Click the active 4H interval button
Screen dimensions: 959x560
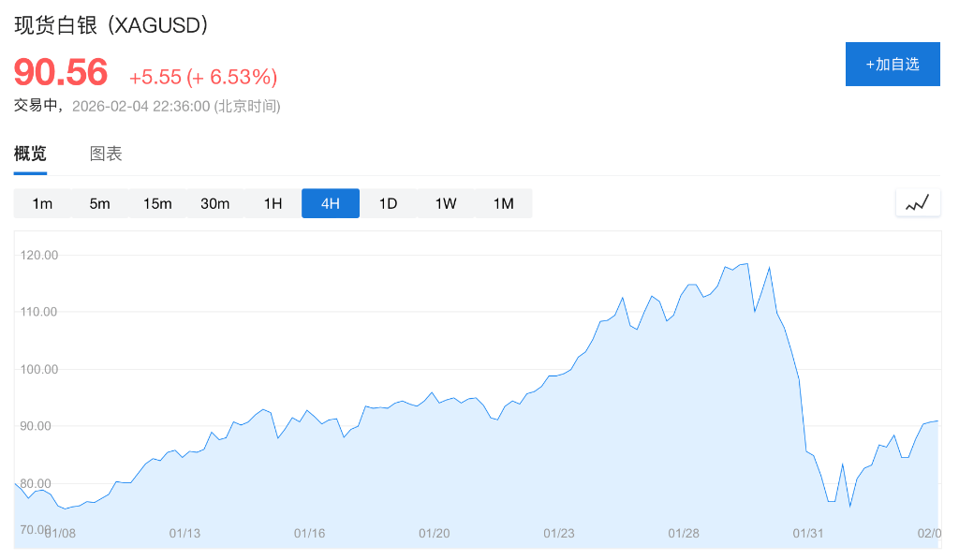pyautogui.click(x=331, y=203)
